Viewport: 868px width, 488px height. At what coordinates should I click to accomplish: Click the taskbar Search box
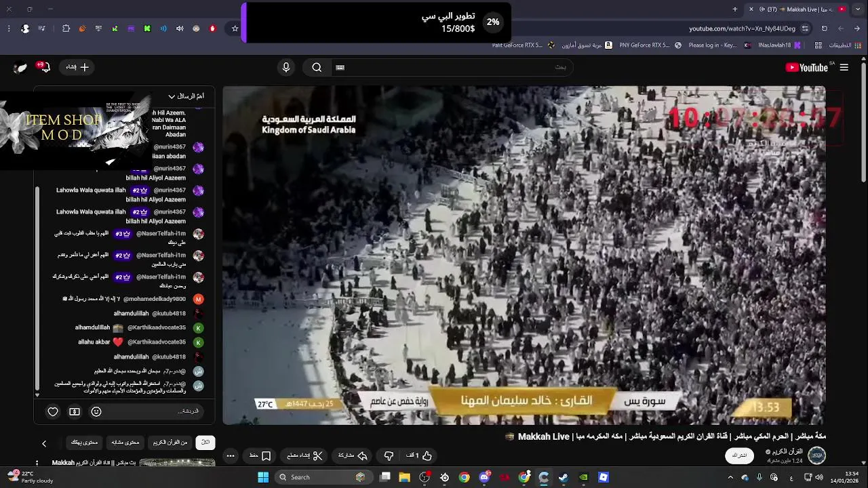323,477
